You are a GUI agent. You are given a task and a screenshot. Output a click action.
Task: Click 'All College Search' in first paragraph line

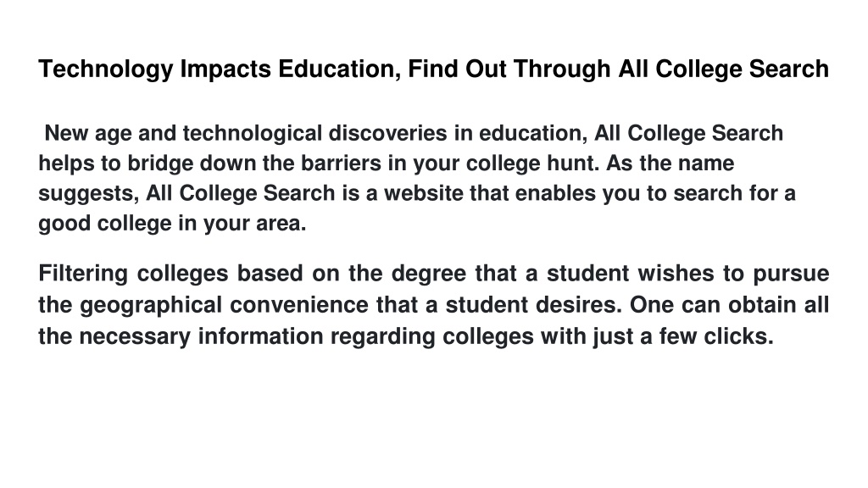pyautogui.click(x=688, y=133)
